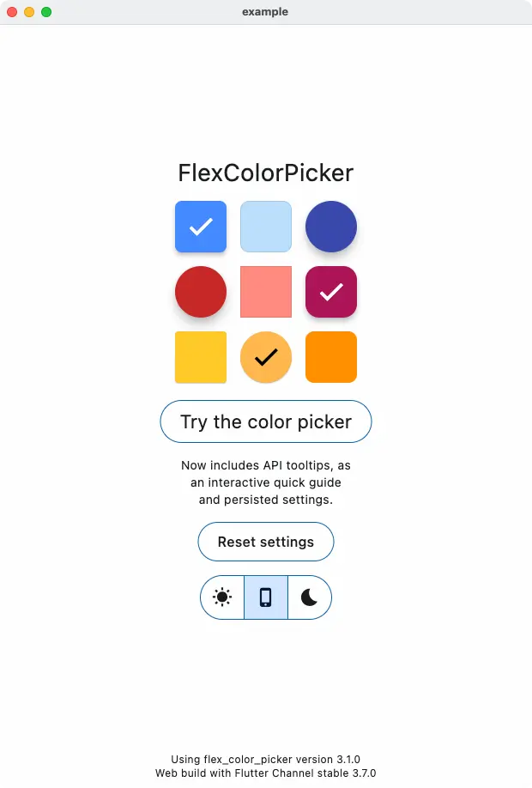
Task: Choose the light blue square swatch
Action: [x=265, y=227]
